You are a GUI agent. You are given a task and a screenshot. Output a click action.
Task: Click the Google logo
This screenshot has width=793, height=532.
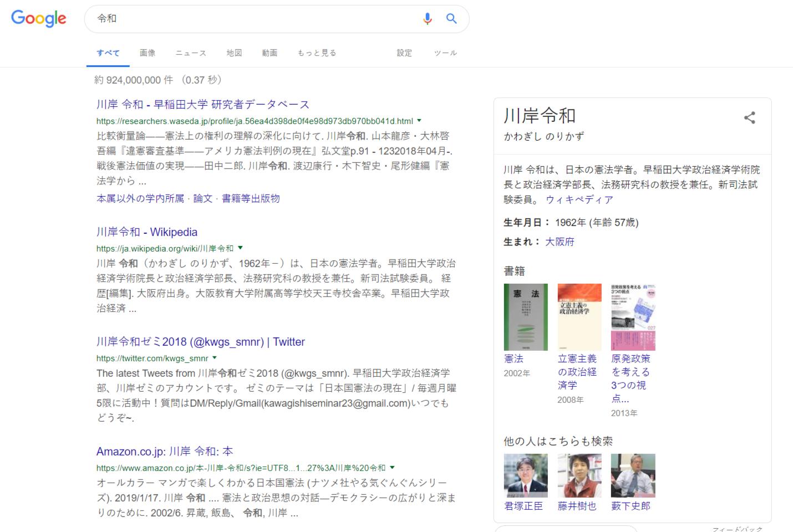pos(39,18)
